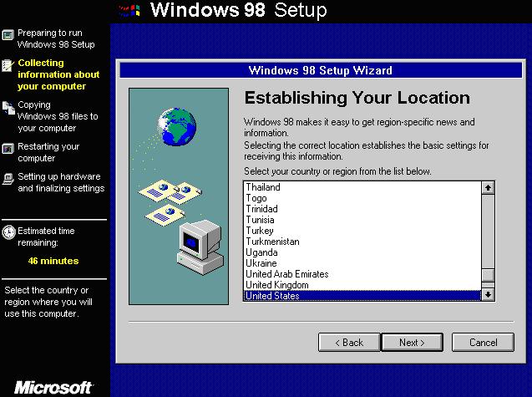The height and width of the screenshot is (397, 532).
Task: Choose United Arab Emirates
Action: point(362,274)
